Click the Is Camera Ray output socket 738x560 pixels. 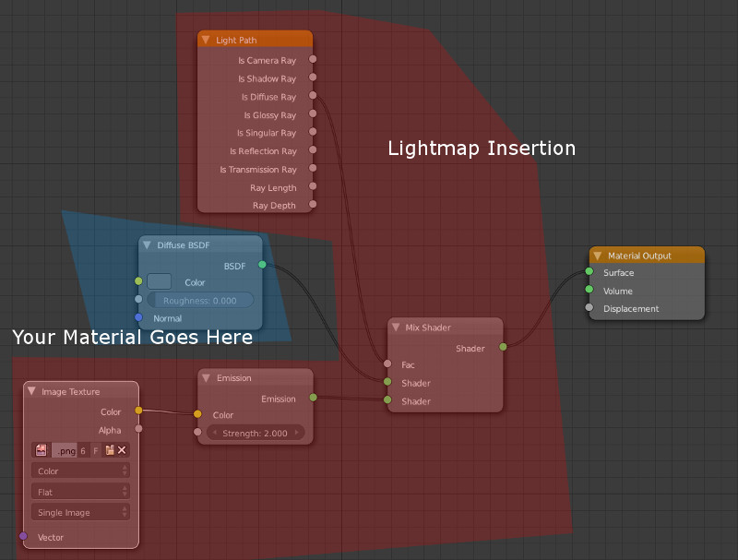[313, 59]
